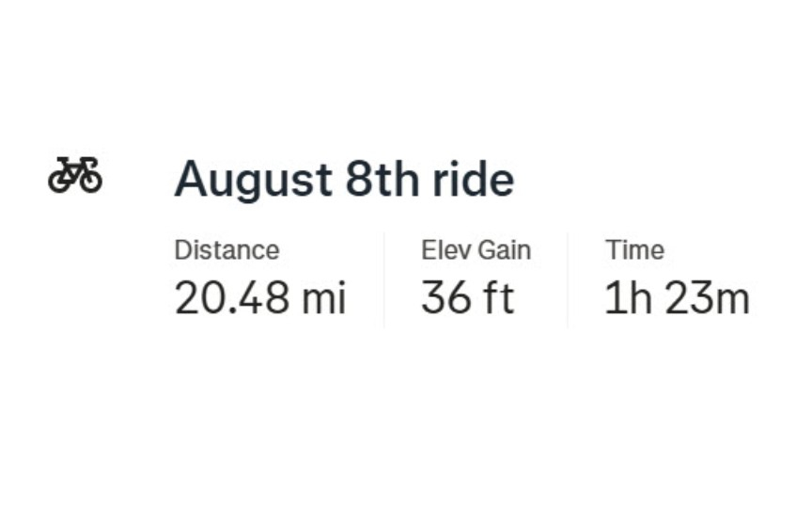Select the Distance label

coord(226,250)
